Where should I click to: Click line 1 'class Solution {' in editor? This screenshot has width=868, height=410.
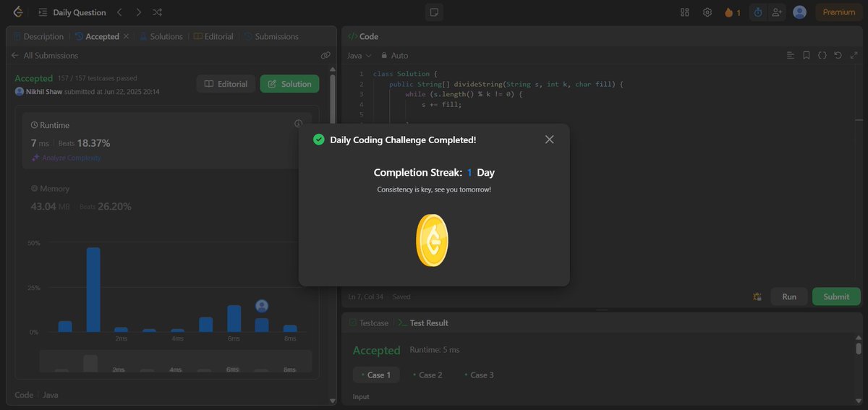406,74
